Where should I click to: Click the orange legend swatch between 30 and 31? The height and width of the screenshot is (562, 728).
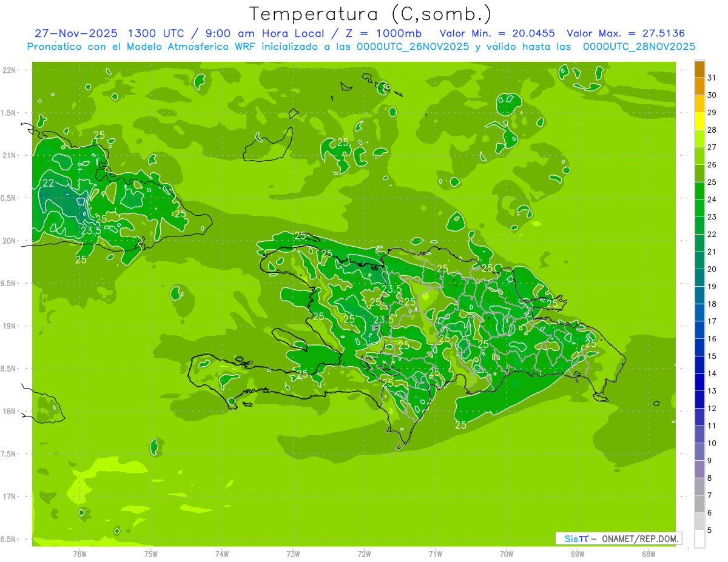tap(699, 87)
